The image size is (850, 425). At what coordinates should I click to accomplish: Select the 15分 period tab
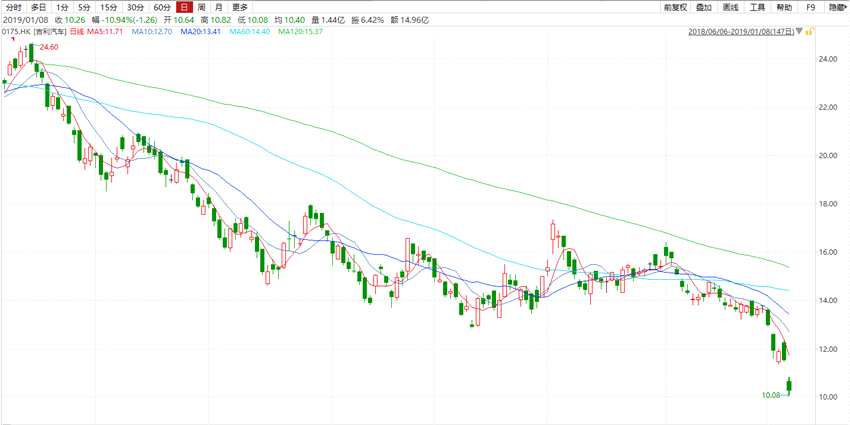(108, 8)
